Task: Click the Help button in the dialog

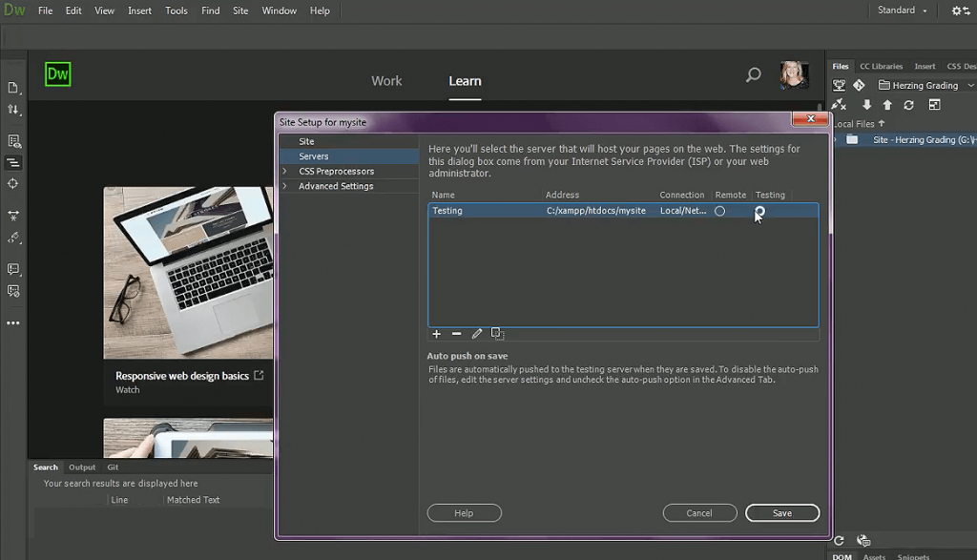Action: 464,512
